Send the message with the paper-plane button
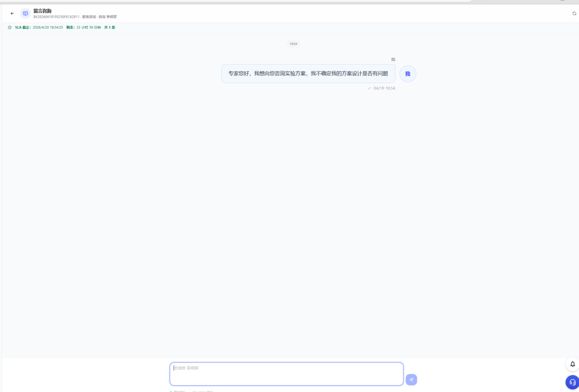This screenshot has height=392, width=579. (411, 380)
